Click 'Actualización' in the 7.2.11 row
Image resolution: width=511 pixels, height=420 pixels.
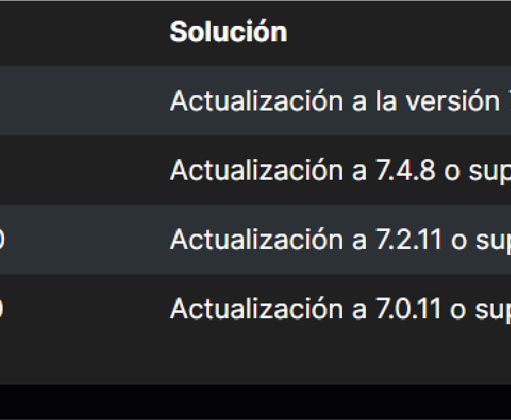254,240
